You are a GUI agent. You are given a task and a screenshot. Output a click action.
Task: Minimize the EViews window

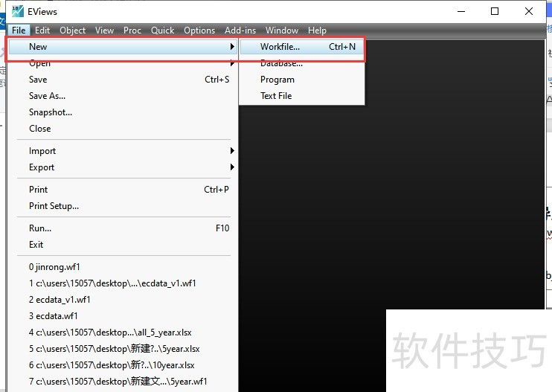coord(461,11)
